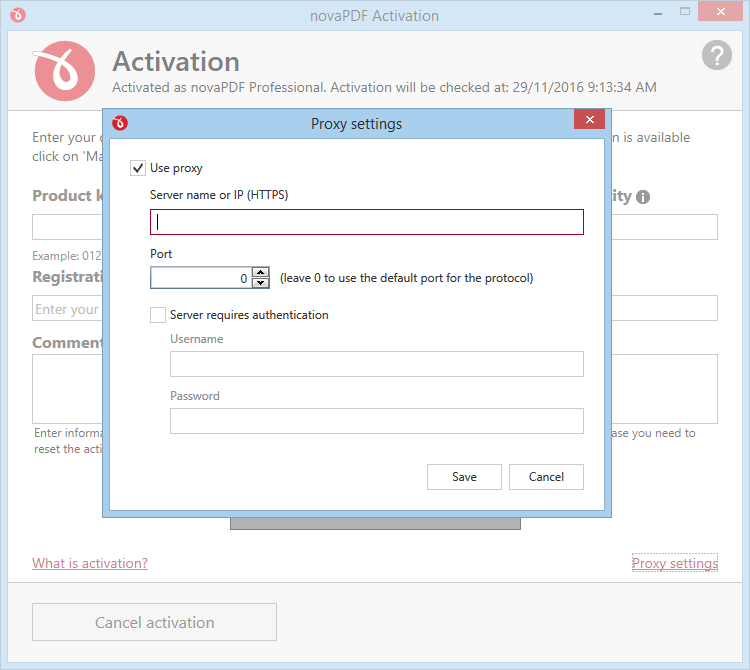The height and width of the screenshot is (670, 750).
Task: Click the 'Proxy settings' dialog title text
Action: click(356, 124)
